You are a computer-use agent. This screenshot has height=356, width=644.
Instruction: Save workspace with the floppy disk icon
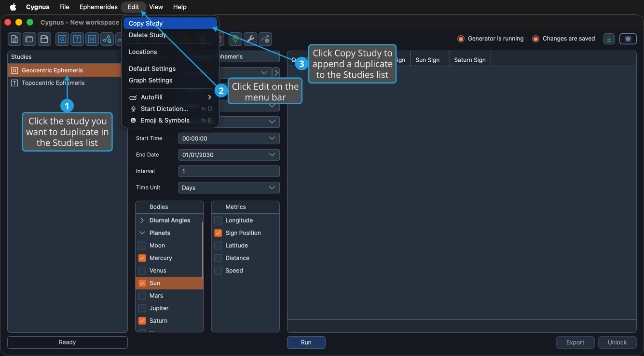point(44,39)
